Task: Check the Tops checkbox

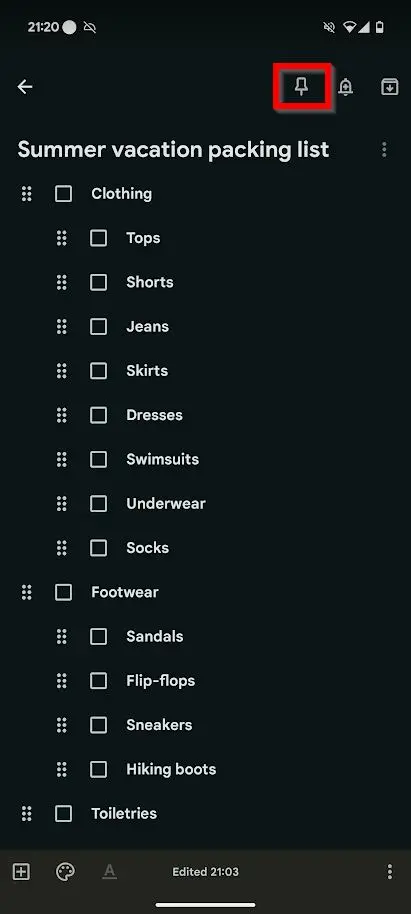Action: click(x=99, y=238)
